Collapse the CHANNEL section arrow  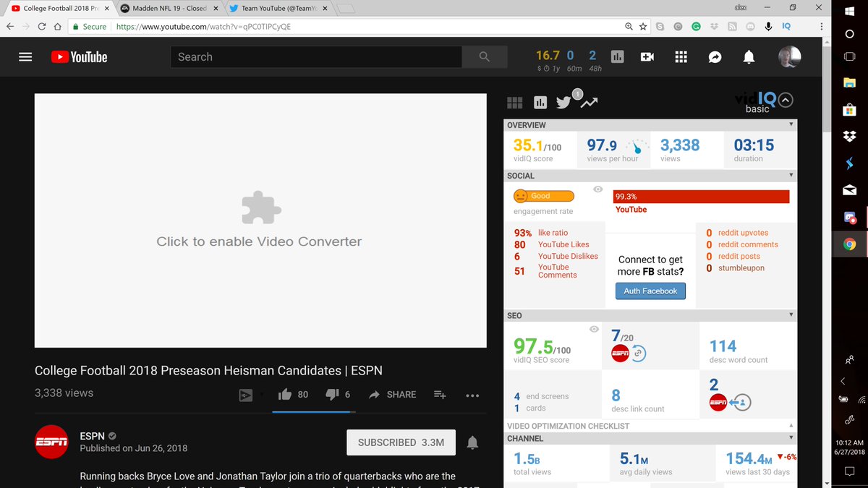tap(791, 438)
